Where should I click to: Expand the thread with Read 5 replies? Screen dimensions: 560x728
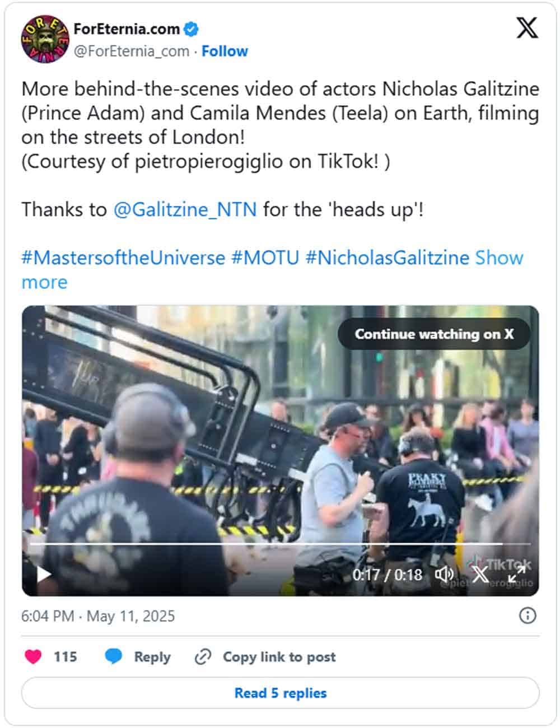tap(280, 693)
